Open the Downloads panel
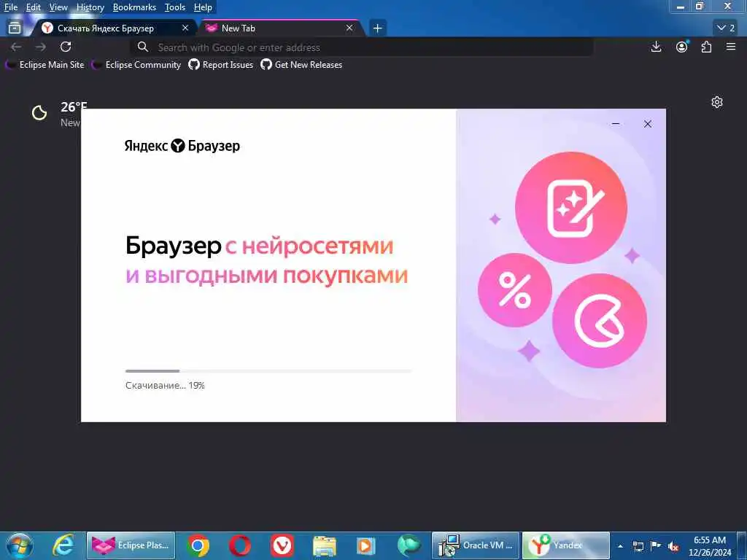Viewport: 747px width, 560px height. pyautogui.click(x=657, y=47)
